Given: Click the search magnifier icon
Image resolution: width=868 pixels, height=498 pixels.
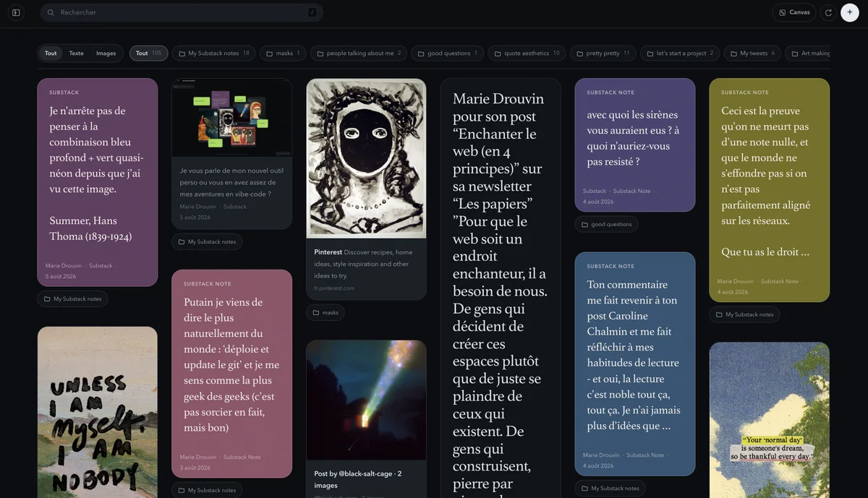Looking at the screenshot, I should pyautogui.click(x=51, y=12).
